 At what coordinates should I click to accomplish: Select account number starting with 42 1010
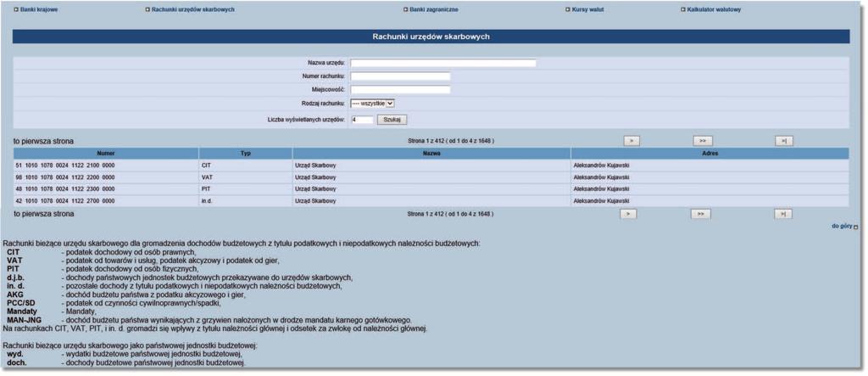[x=65, y=201]
